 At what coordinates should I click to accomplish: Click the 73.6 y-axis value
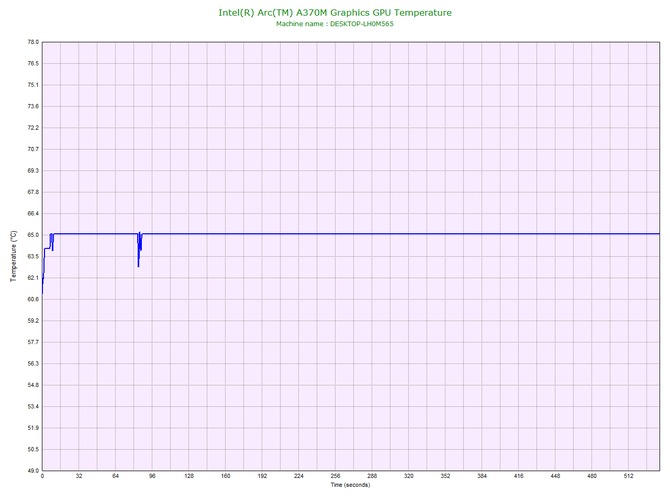(33, 106)
